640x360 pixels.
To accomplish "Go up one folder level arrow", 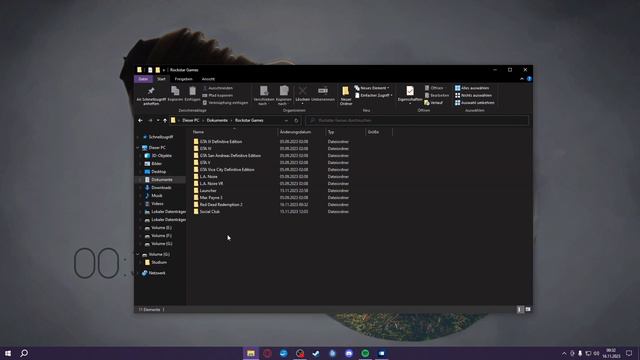I will pos(165,120).
